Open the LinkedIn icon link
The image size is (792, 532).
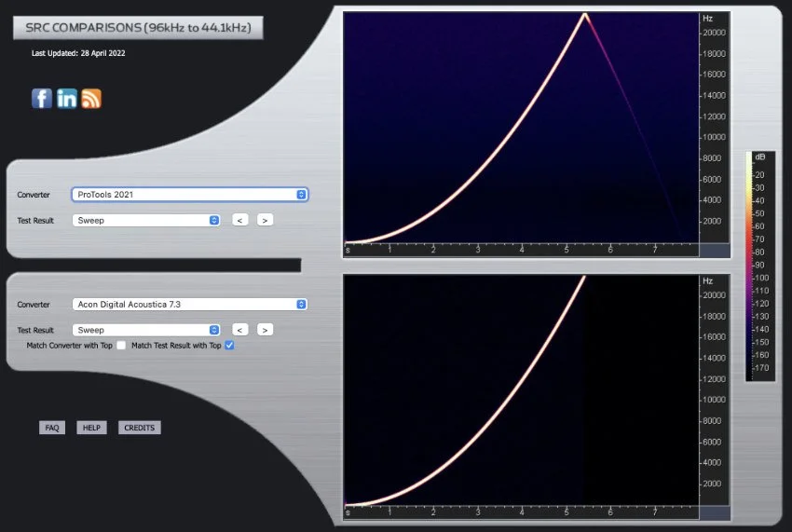tap(67, 99)
